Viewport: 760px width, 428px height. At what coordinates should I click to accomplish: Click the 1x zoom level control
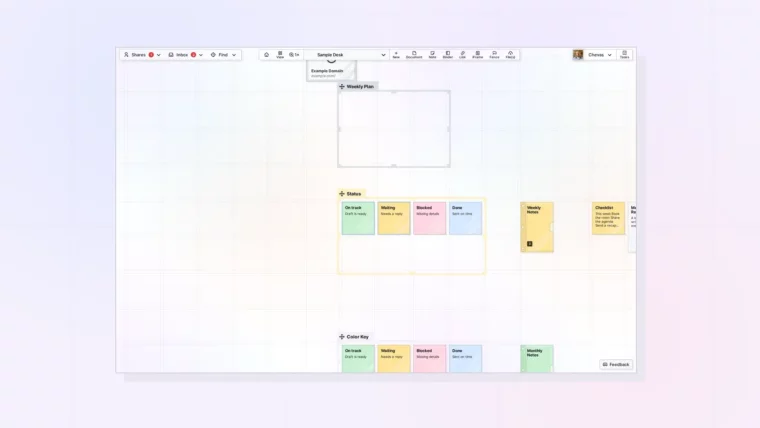(294, 55)
